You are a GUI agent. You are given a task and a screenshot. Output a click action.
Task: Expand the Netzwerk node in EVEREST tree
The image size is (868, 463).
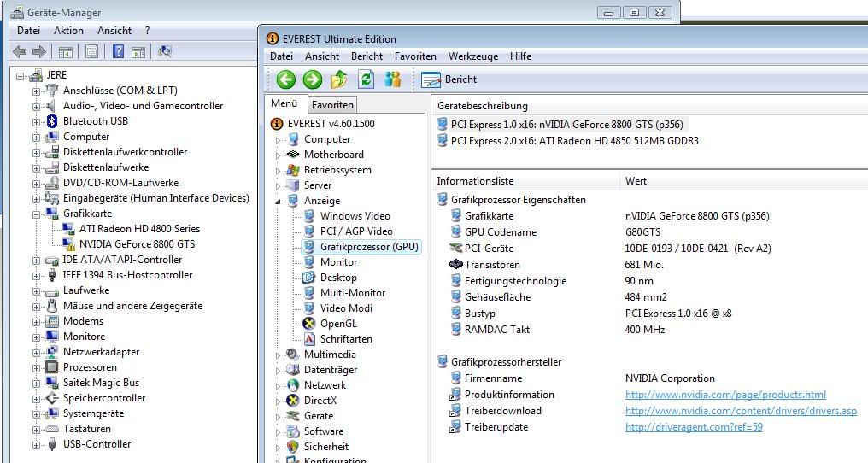(278, 386)
